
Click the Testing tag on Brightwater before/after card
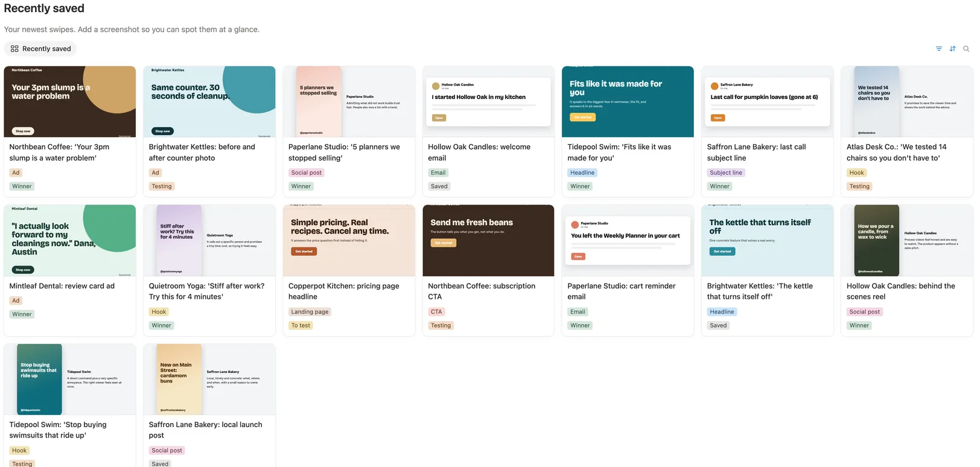click(162, 186)
